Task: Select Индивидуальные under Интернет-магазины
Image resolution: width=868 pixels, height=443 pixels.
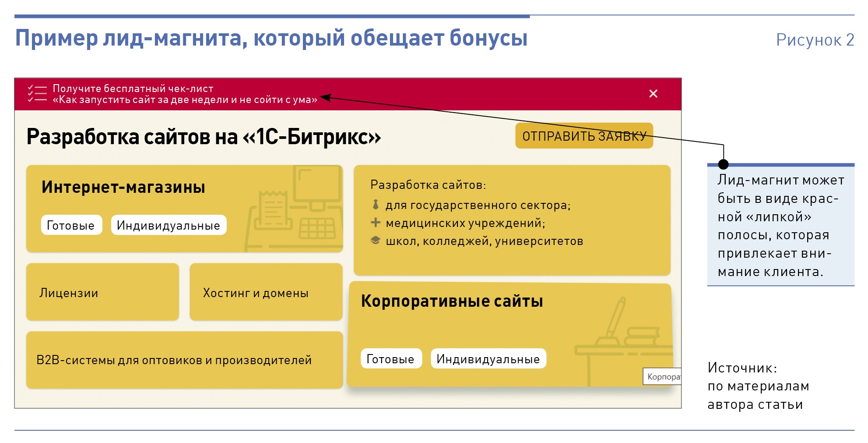Action: tap(169, 225)
